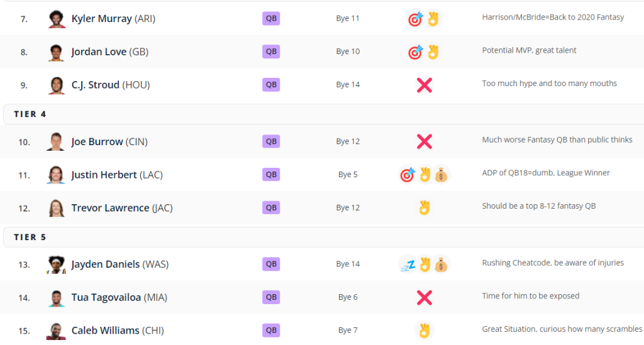Click the QB position badge for Tua Tagovailoa
Image resolution: width=644 pixels, height=345 pixels.
coord(271,297)
